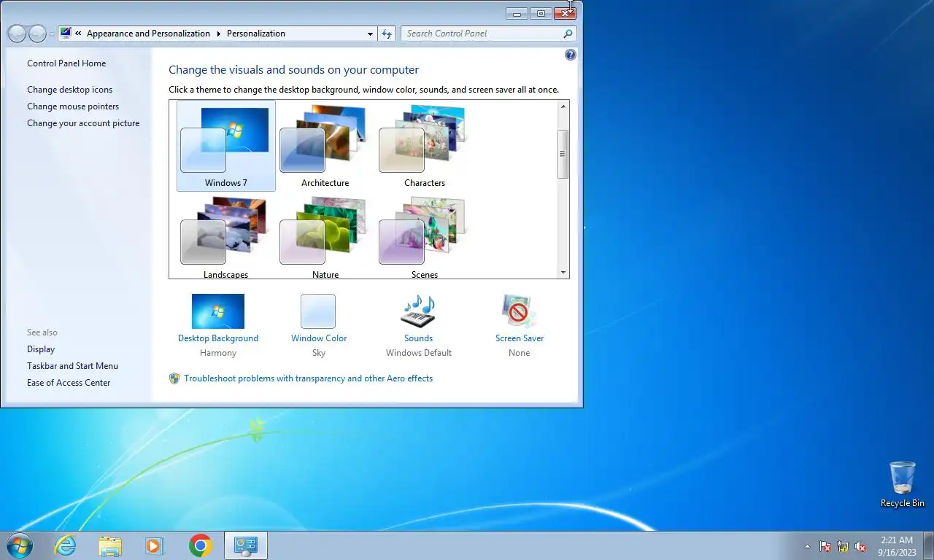Image resolution: width=934 pixels, height=560 pixels.
Task: Minimize the Personalization window
Action: tap(517, 13)
